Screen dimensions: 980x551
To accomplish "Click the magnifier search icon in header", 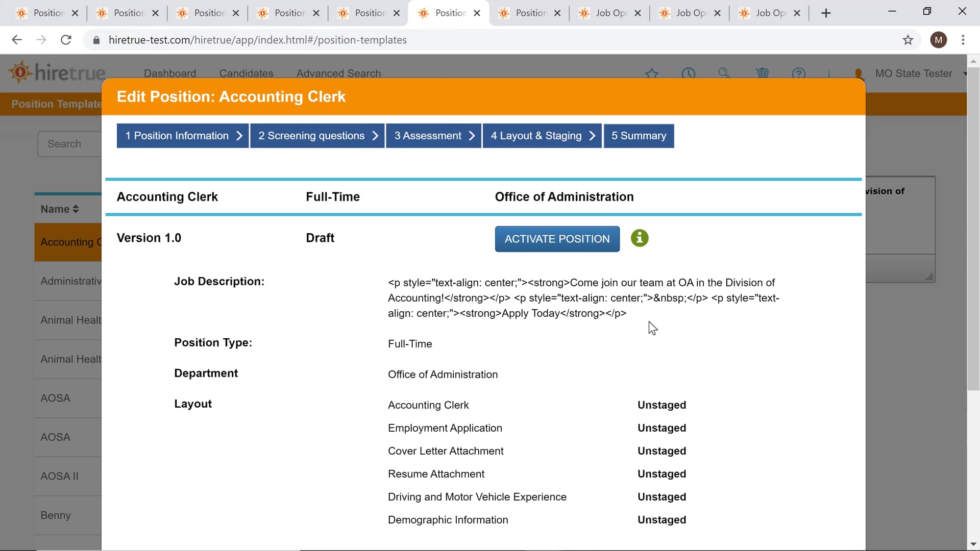I will point(724,73).
